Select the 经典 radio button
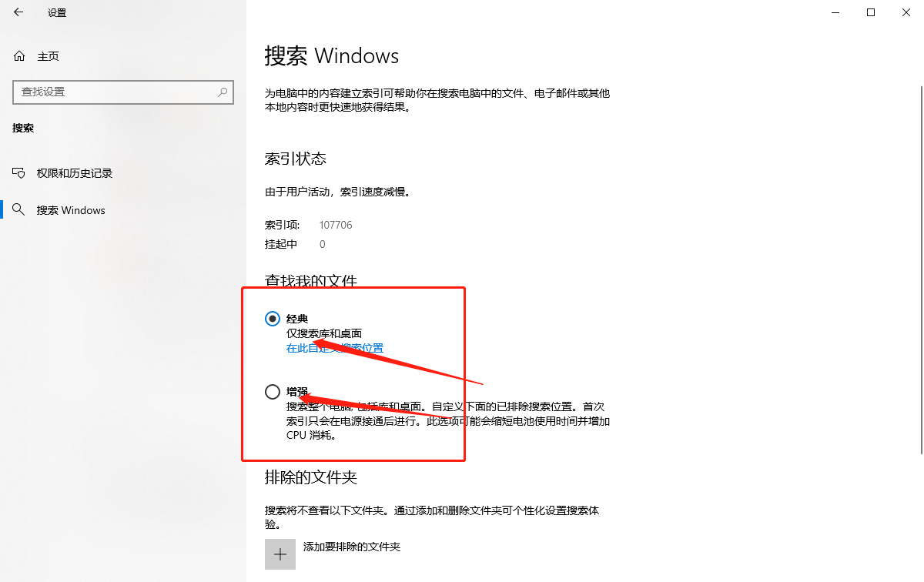This screenshot has height=582, width=924. point(273,319)
